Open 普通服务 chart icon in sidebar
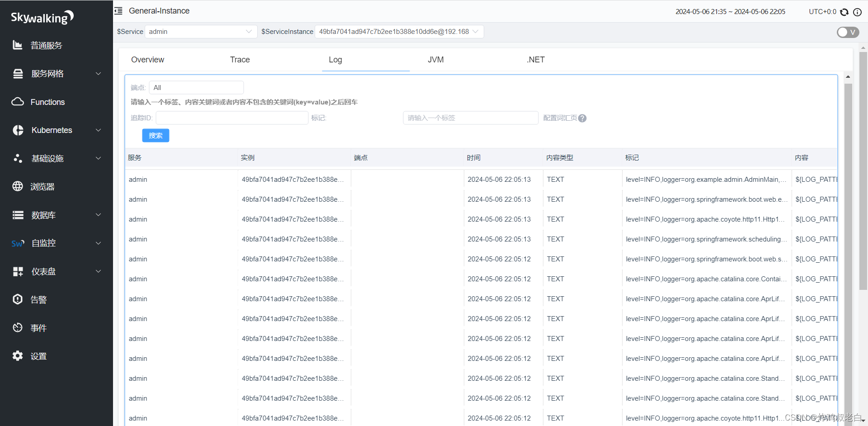868x426 pixels. point(18,45)
